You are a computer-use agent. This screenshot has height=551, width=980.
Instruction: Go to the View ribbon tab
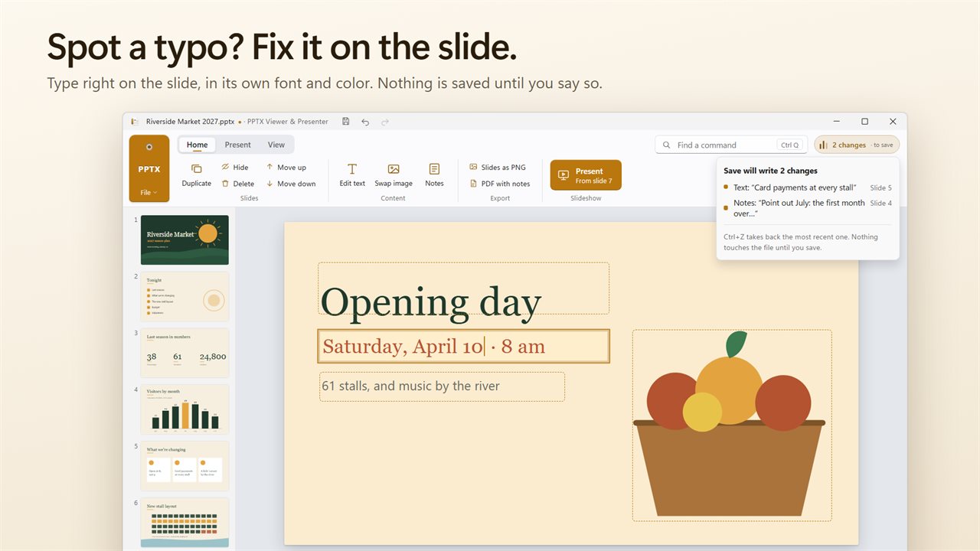[x=276, y=145]
